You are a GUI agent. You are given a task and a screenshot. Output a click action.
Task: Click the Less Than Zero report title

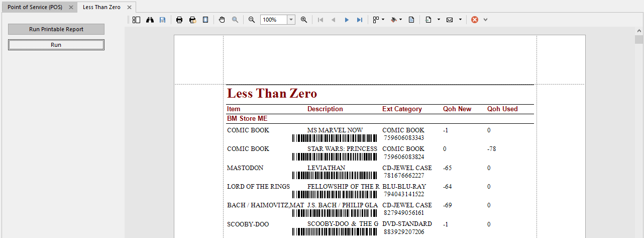pos(272,94)
